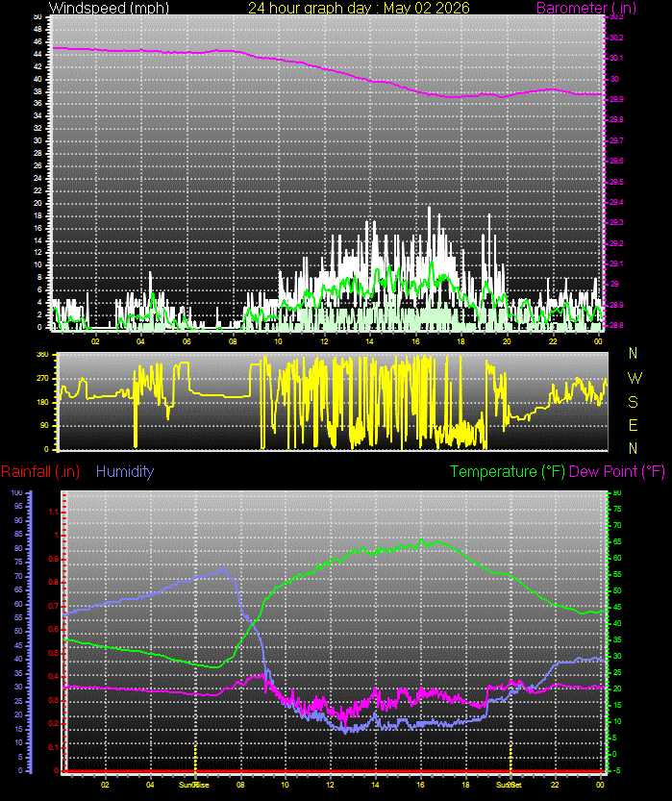Click the "1.1" rainfall axis value
Screen dimensions: 672x801
click(x=54, y=512)
